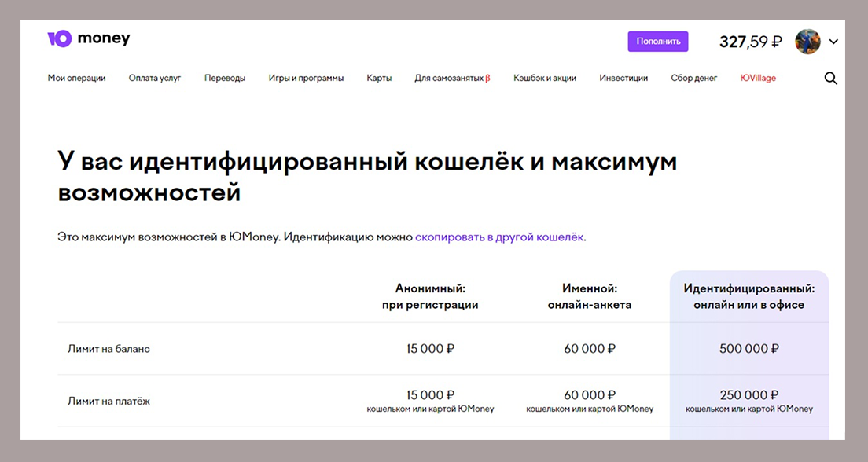Open search with magnifier icon
868x462 pixels.
coord(830,79)
